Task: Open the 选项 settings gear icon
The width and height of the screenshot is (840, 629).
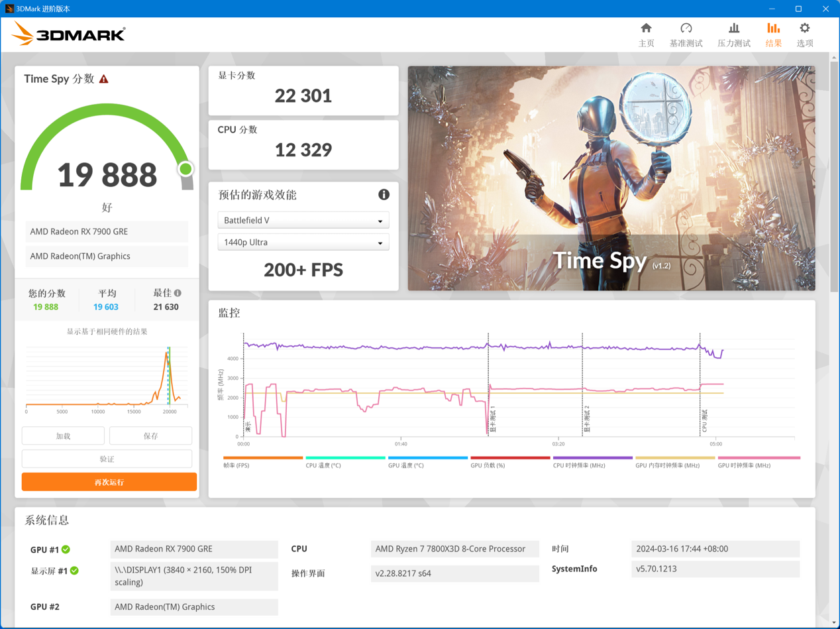Action: (804, 29)
